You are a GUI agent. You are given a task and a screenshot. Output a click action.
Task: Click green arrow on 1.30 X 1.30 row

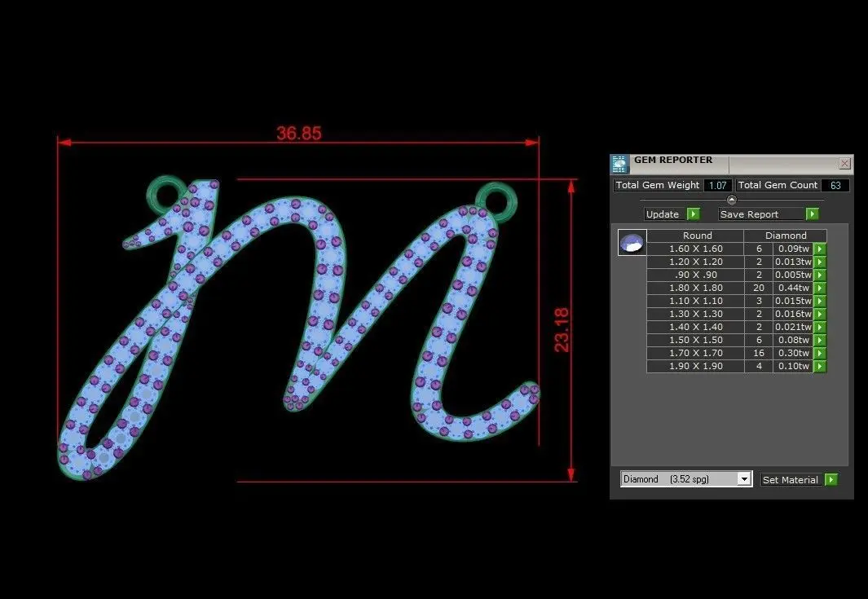point(820,314)
